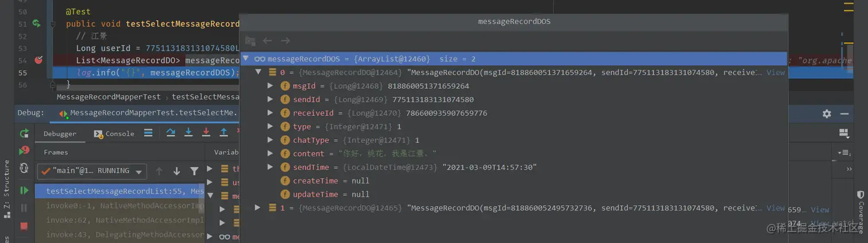Click View link on element 1 row in popup
868x243 pixels.
[x=775, y=207]
